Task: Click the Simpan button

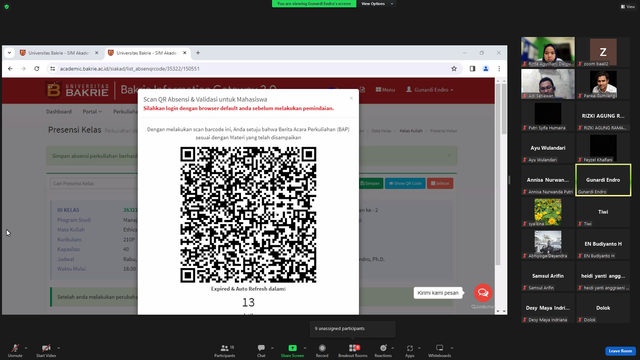Action: pyautogui.click(x=370, y=183)
